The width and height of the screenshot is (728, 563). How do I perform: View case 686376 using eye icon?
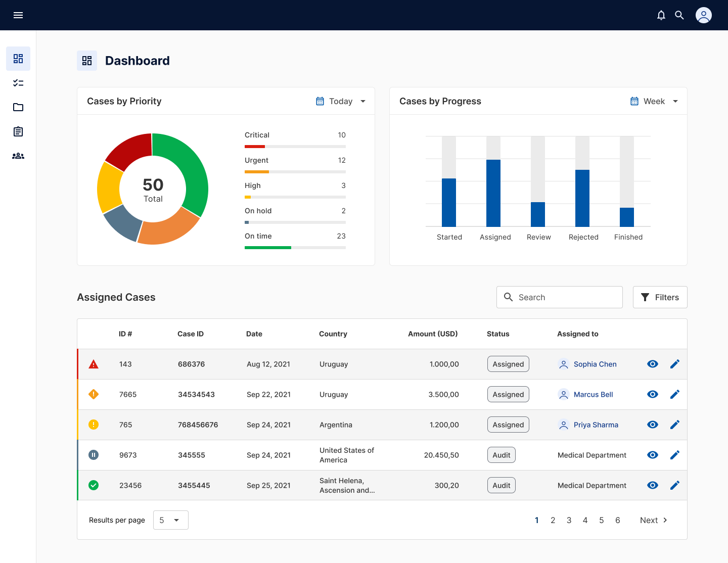coord(653,364)
